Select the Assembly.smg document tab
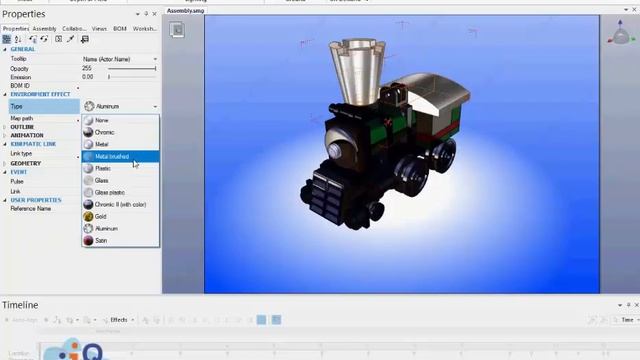The height and width of the screenshot is (360, 640). tap(185, 11)
